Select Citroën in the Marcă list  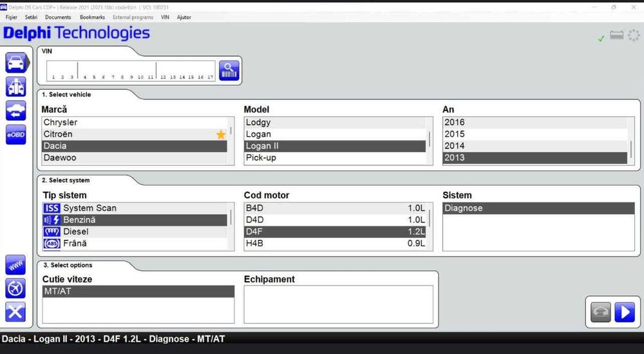click(x=135, y=135)
